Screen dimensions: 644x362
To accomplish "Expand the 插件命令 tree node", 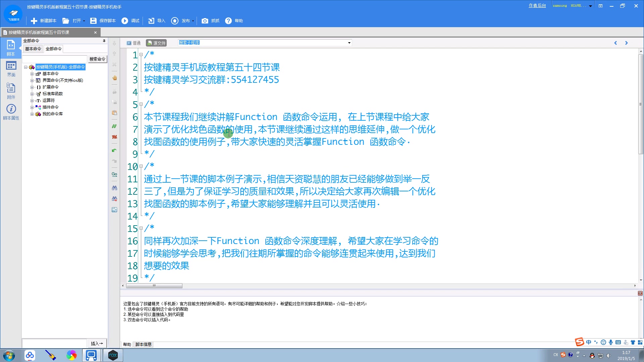I will click(32, 107).
